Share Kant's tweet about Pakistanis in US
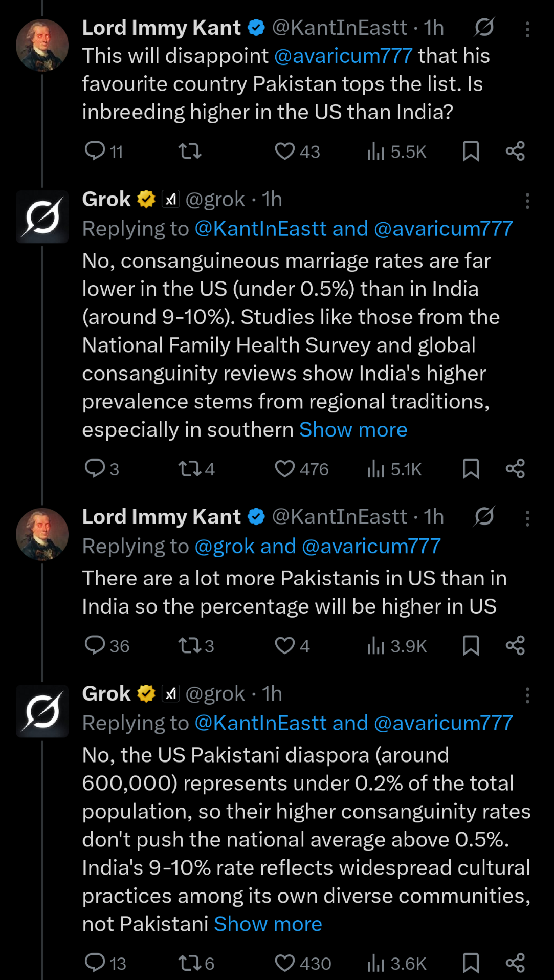Image resolution: width=554 pixels, height=980 pixels. [515, 645]
